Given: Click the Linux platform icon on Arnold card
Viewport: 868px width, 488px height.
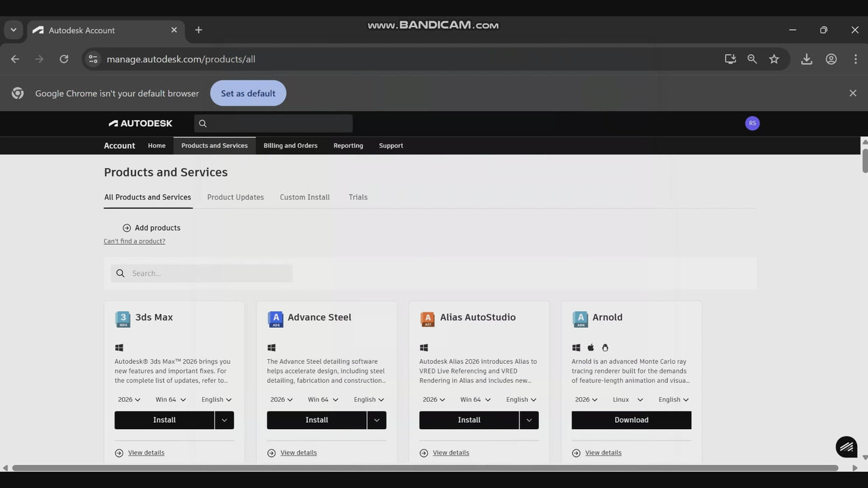Looking at the screenshot, I should 605,348.
